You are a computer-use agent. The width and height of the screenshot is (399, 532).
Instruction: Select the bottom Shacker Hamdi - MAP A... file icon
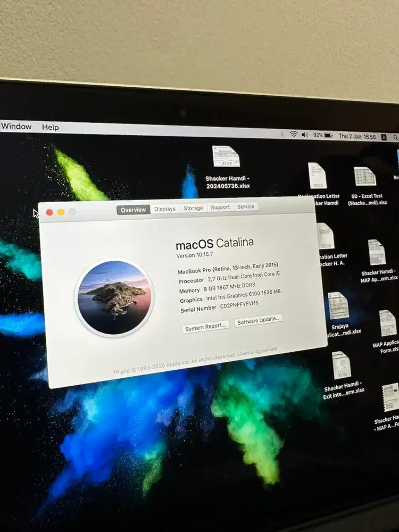coord(390,397)
